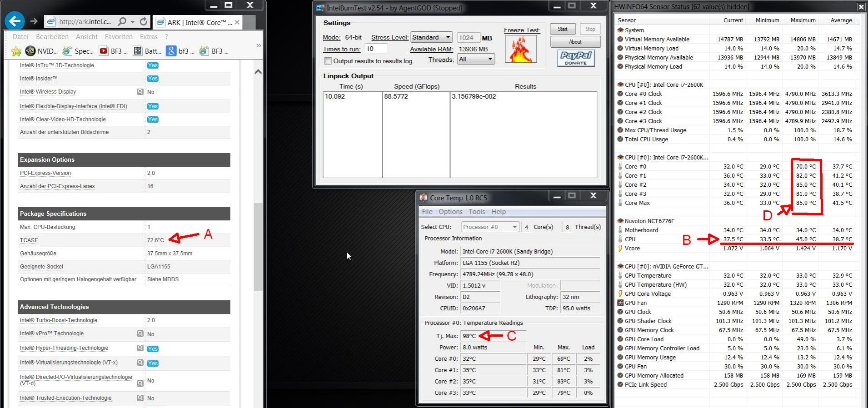Click info icon beside Intel Wireless Display
The height and width of the screenshot is (408, 868).
[140, 92]
